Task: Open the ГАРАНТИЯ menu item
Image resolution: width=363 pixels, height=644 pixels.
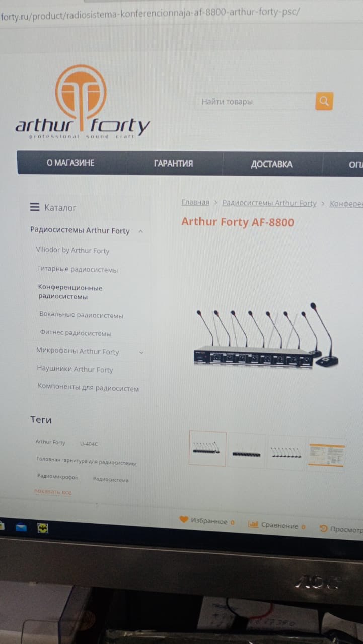Action: point(174,163)
